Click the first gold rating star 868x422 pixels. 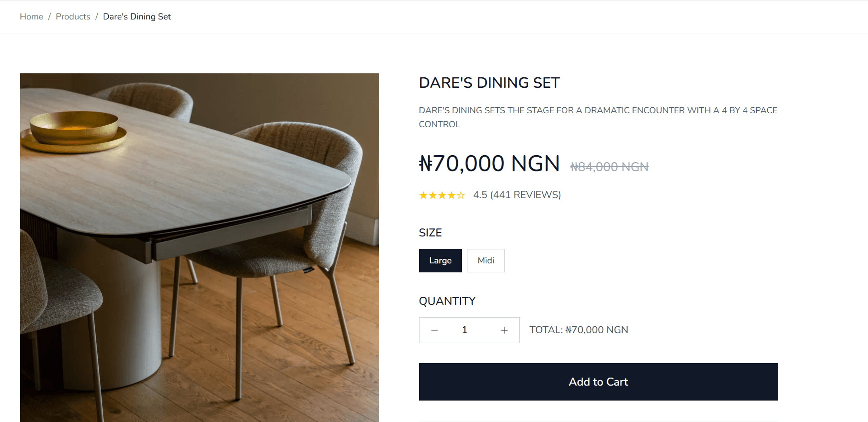pos(424,196)
